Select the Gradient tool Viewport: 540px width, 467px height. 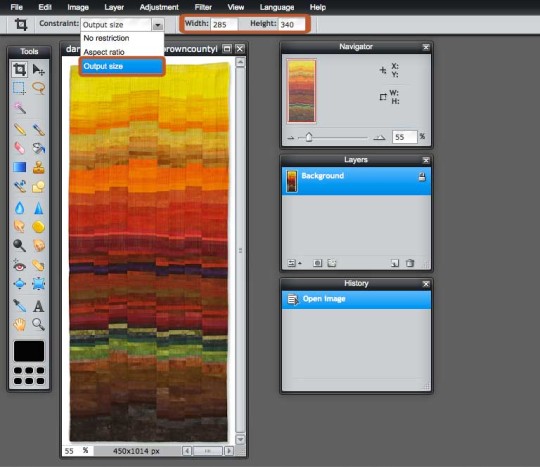click(x=20, y=167)
